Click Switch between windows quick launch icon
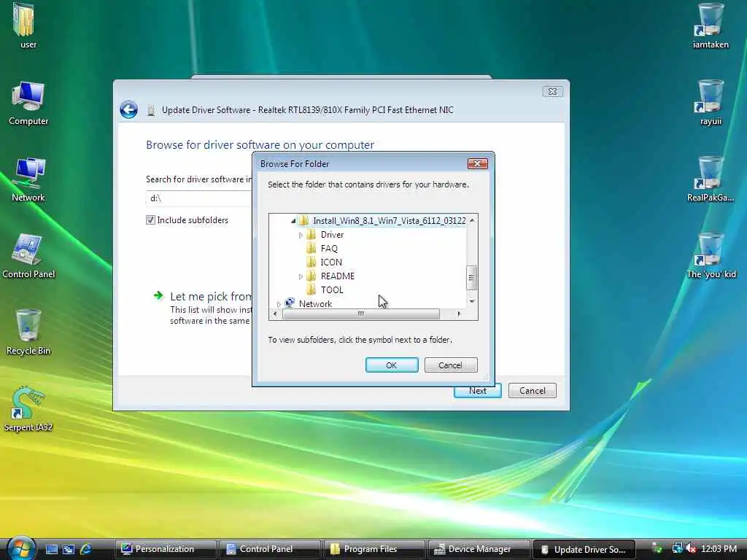The height and width of the screenshot is (560, 747). coord(69,549)
